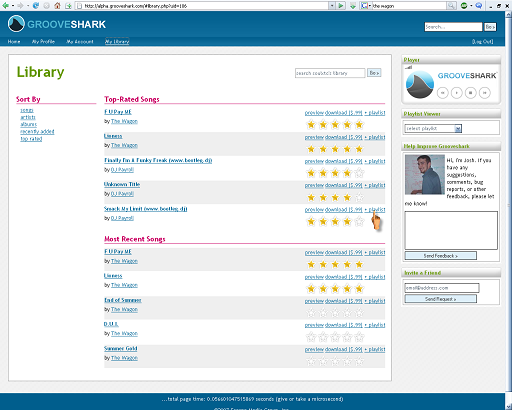Click the library search field

click(330, 73)
